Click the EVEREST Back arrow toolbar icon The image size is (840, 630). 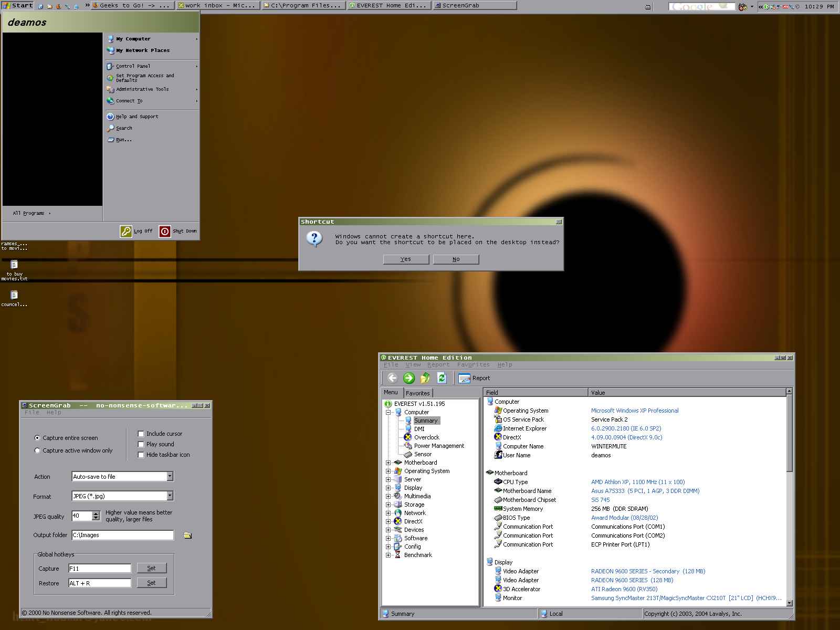[x=392, y=378]
